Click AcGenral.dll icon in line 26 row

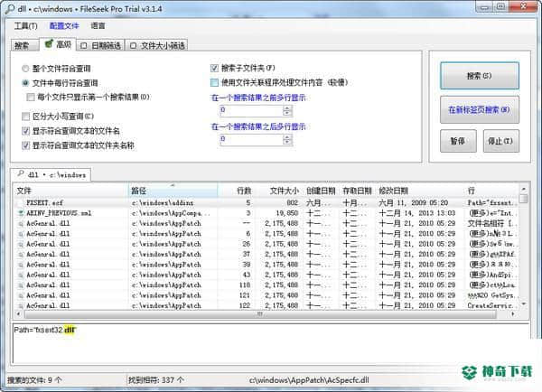tap(21, 244)
